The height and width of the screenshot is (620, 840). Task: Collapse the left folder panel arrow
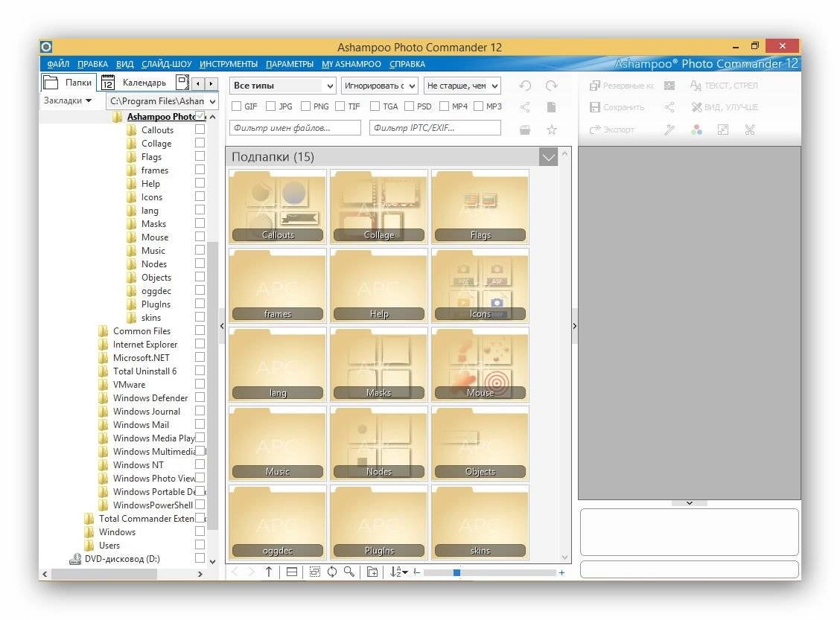coord(222,325)
